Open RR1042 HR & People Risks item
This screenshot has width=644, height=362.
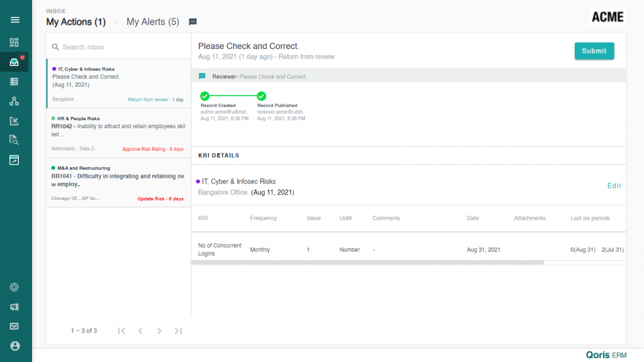pos(119,133)
